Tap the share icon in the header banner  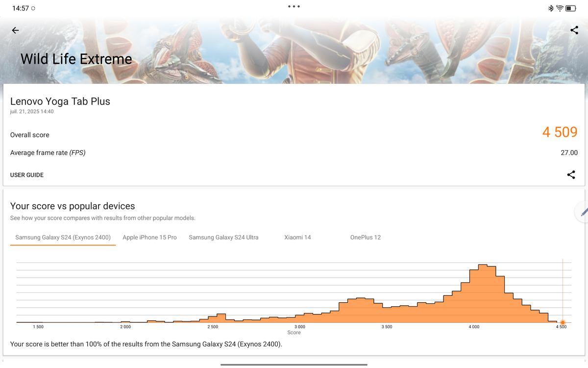click(574, 30)
